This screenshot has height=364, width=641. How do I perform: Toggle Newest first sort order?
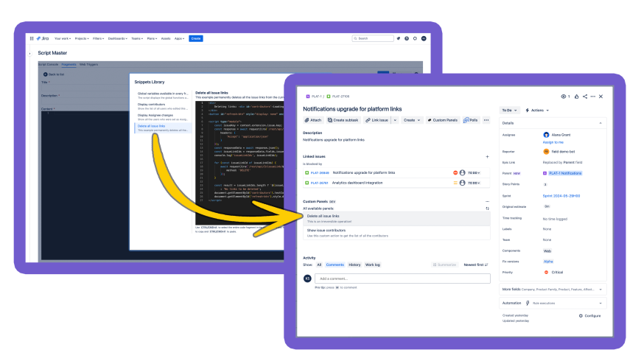pyautogui.click(x=476, y=265)
